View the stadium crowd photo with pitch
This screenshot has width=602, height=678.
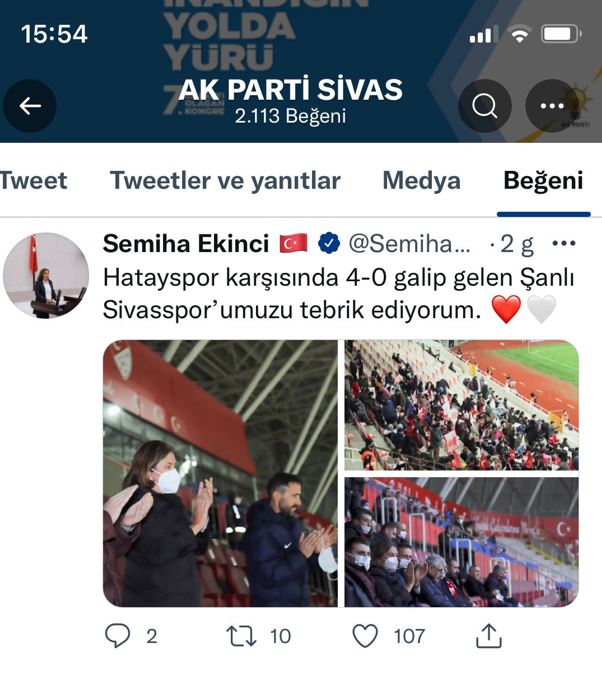point(461,405)
